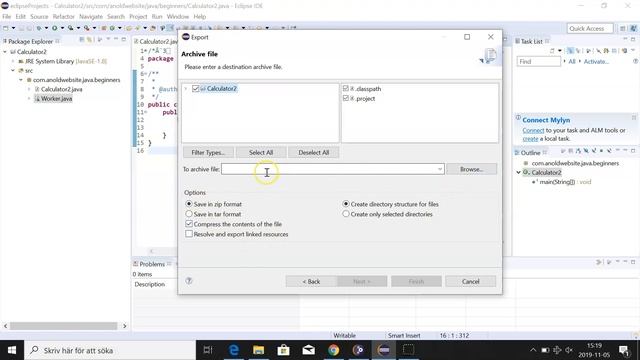Expand JRE System Library node
Viewport: 640px width, 360px height.
[x=13, y=61]
